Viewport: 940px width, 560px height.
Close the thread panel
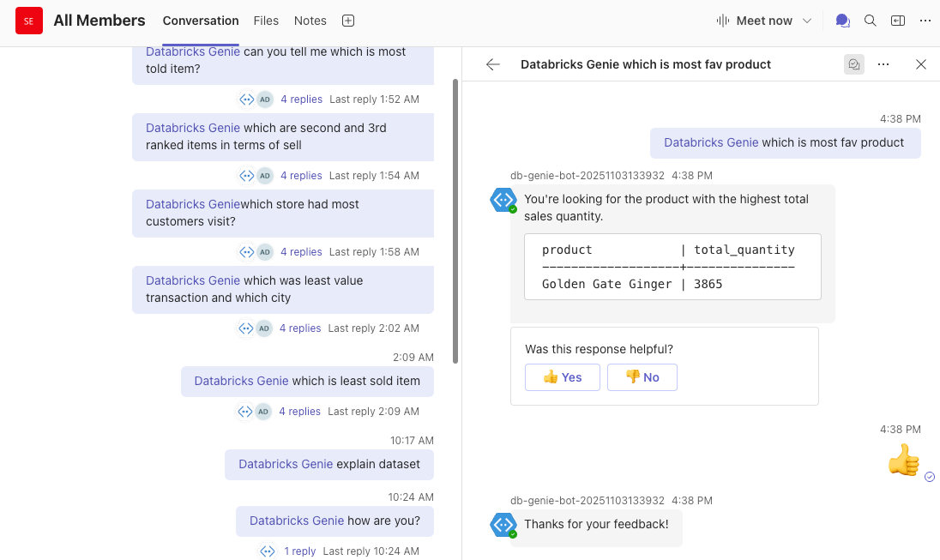click(x=921, y=64)
